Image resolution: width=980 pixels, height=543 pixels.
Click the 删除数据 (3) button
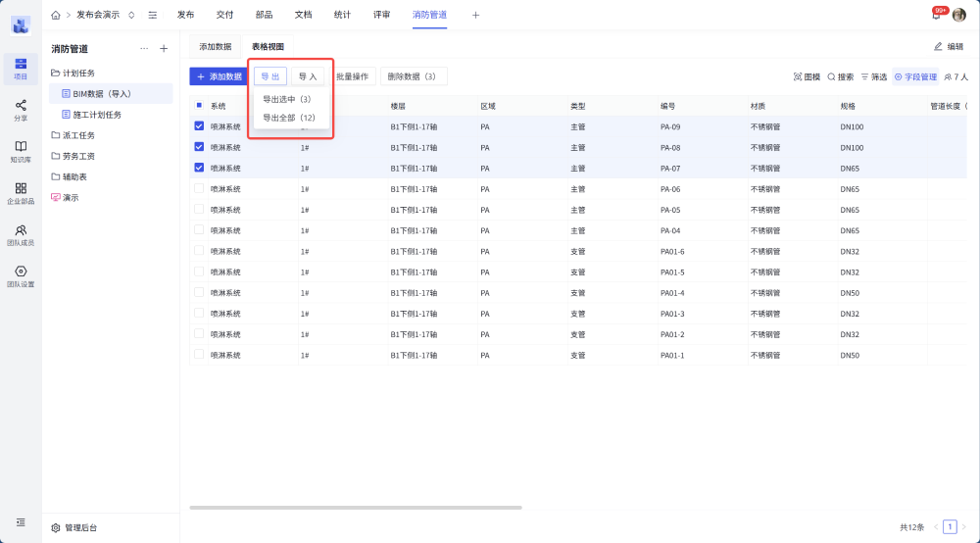(x=413, y=76)
